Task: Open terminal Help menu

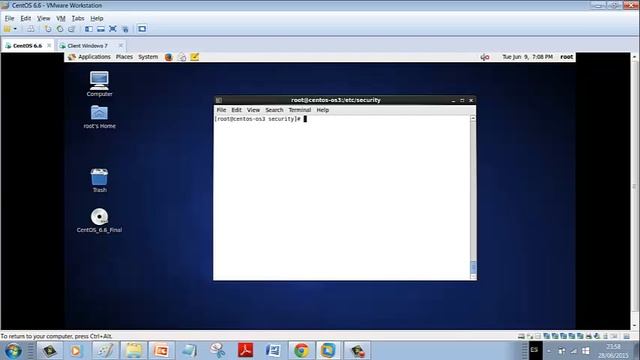Action: click(x=322, y=110)
